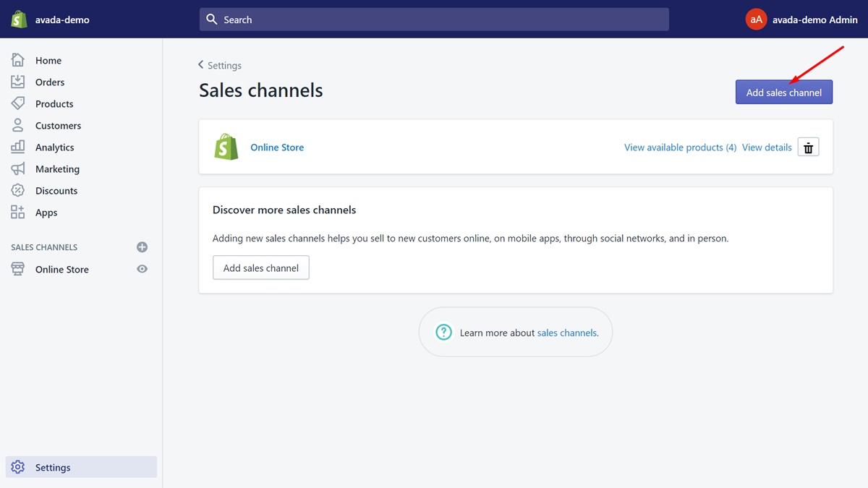Select Online Store in the sidebar
Viewport: 868px width, 488px height.
click(x=61, y=270)
